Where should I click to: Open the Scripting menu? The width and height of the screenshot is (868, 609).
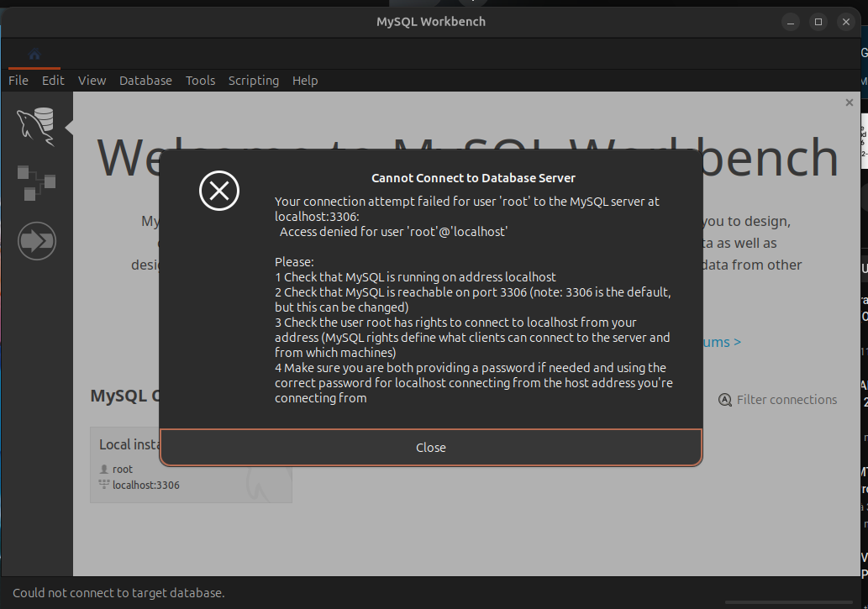tap(254, 81)
